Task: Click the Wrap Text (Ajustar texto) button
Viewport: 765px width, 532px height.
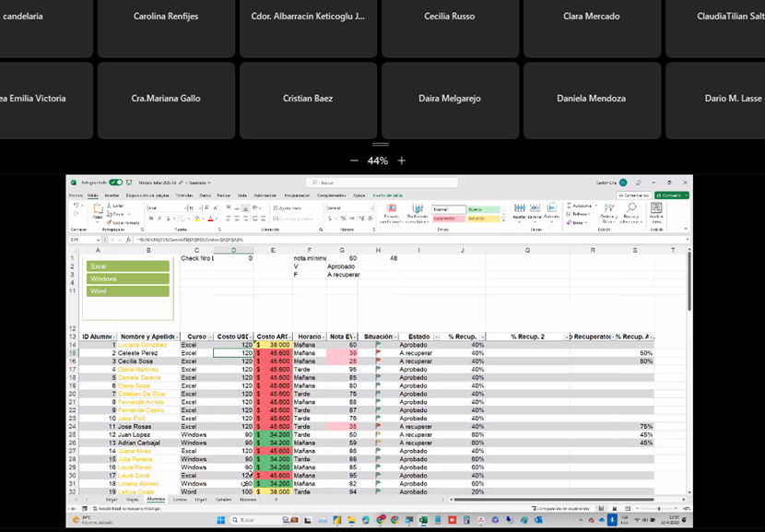Action: 288,208
